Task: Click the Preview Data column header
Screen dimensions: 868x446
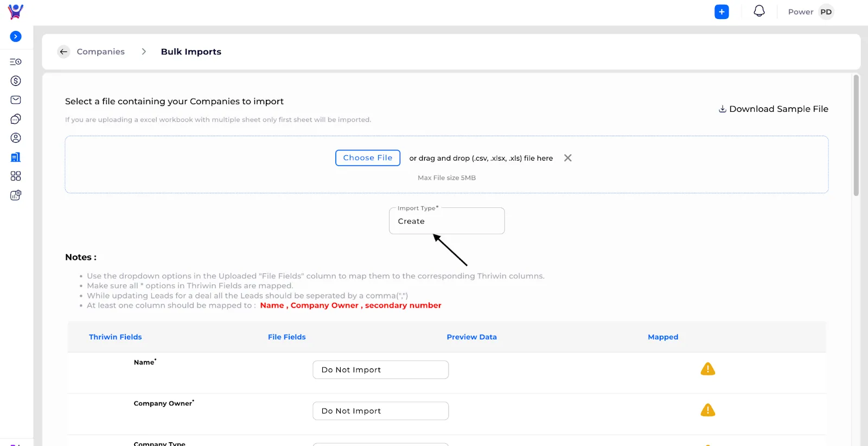Action: 471,337
